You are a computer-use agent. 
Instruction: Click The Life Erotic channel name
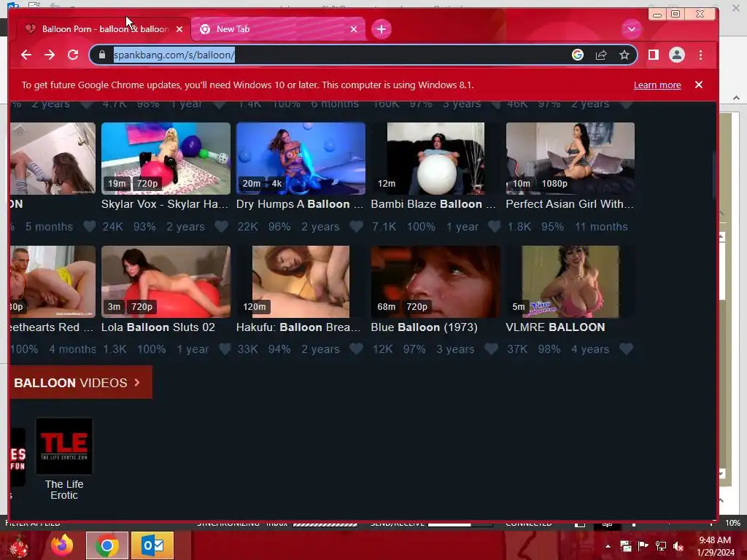point(64,489)
